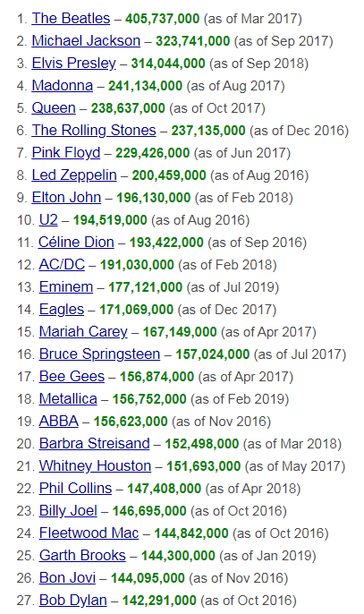The height and width of the screenshot is (614, 364).
Task: Open The Beatles link
Action: 71,19
